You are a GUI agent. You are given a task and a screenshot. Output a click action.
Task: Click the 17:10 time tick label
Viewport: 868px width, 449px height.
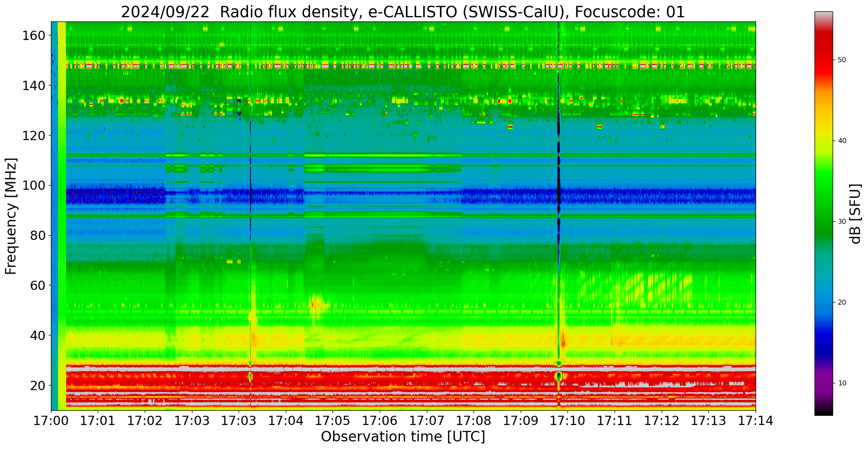click(x=568, y=421)
